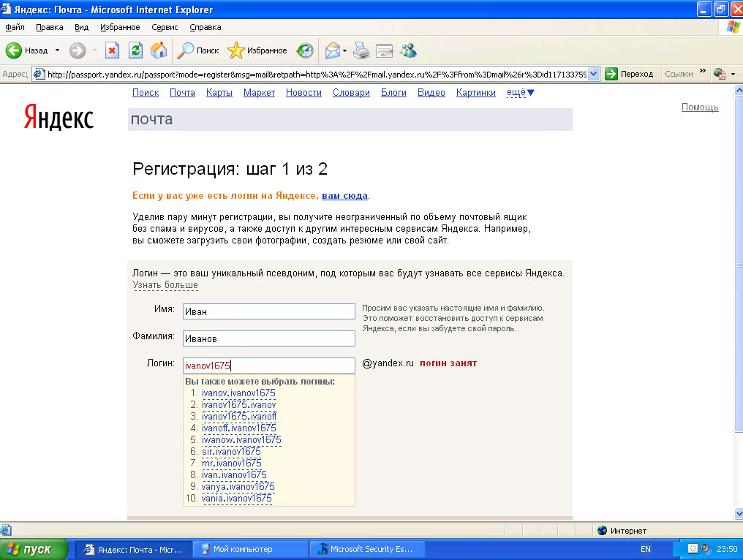The height and width of the screenshot is (560, 743).
Task: Choose suggested login ivanoff.ivanov1675
Action: click(x=239, y=428)
